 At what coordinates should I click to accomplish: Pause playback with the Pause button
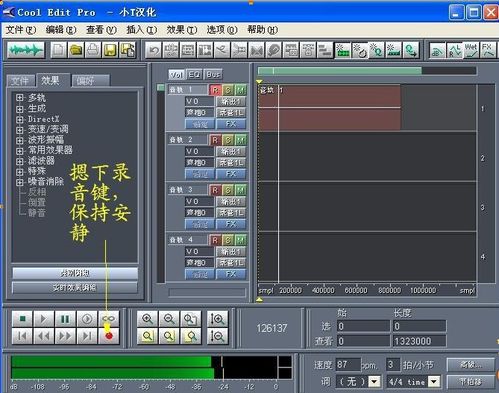click(65, 319)
